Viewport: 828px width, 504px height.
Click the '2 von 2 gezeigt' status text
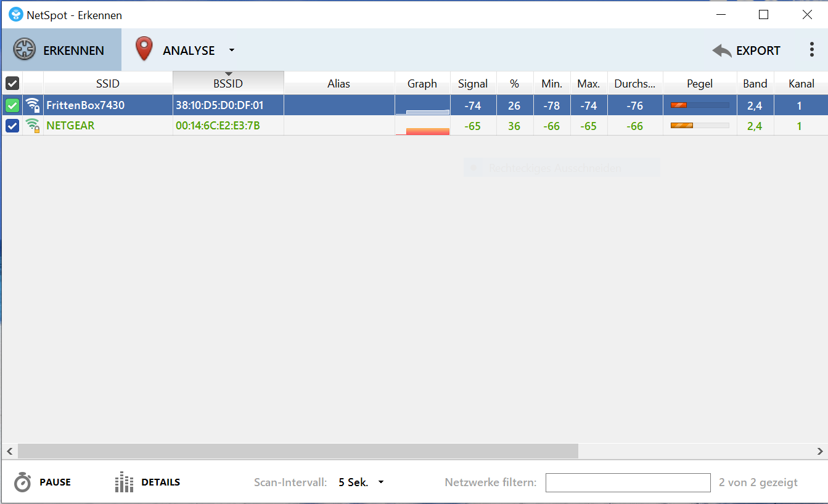coord(758,482)
